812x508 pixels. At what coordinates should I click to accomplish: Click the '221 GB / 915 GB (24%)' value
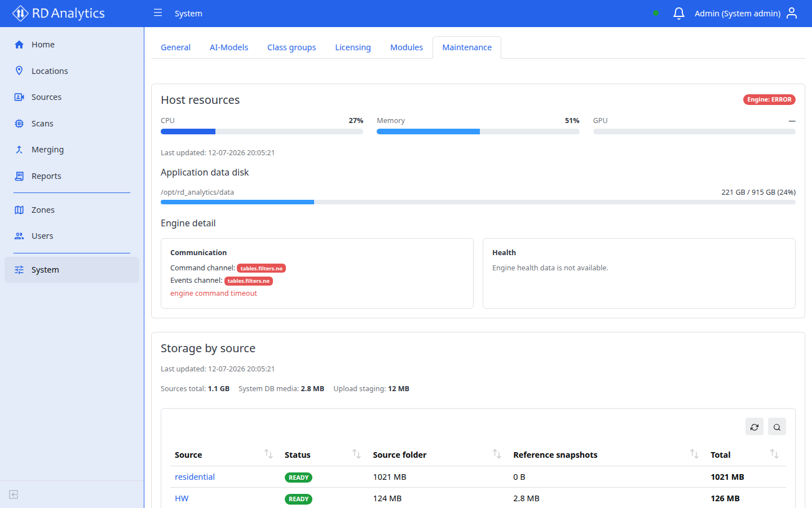point(758,192)
